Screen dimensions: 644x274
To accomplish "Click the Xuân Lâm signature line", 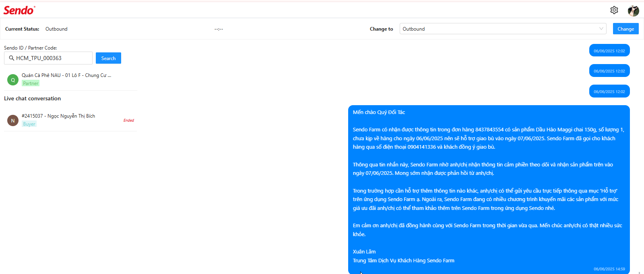I will point(364,251).
